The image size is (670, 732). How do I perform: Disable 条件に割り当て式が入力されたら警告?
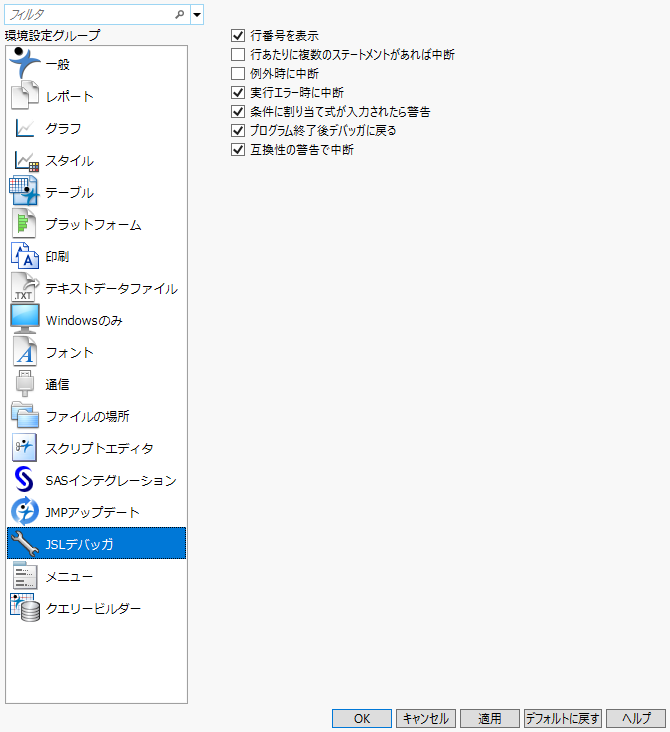(x=238, y=111)
